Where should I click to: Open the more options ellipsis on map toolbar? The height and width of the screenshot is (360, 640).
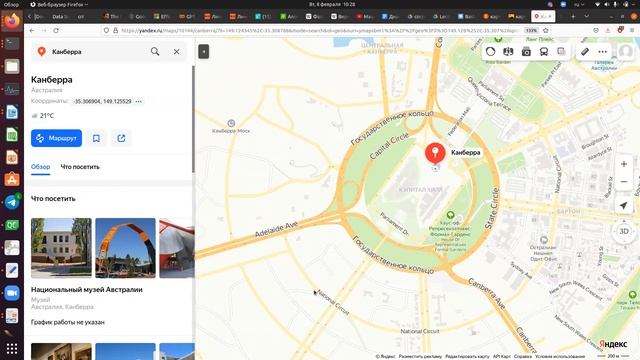pos(602,51)
